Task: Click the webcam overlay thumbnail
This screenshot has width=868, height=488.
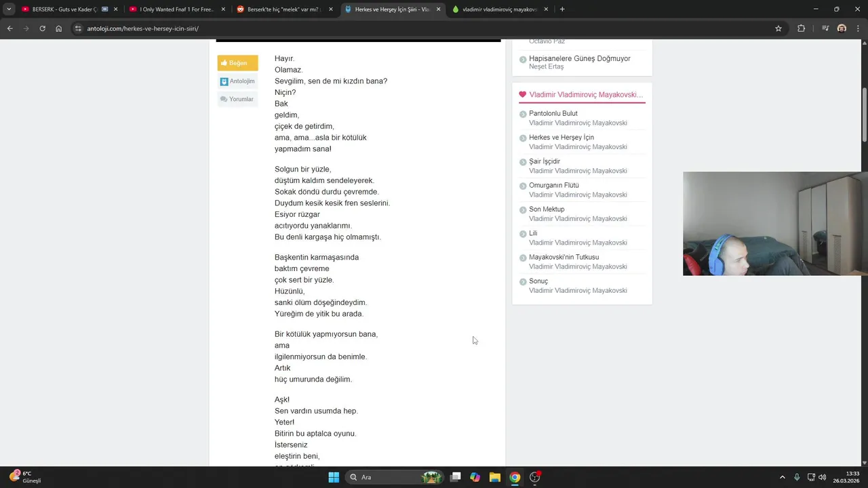Action: [x=775, y=224]
